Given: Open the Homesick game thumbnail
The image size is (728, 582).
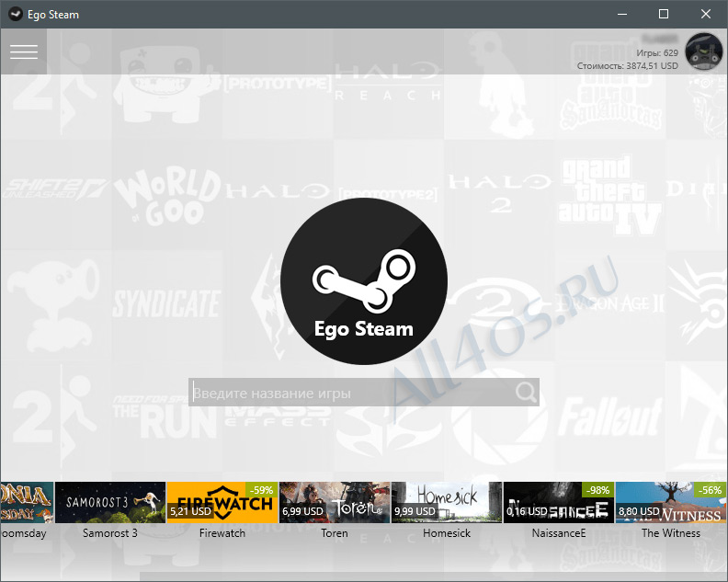Looking at the screenshot, I should tap(447, 502).
